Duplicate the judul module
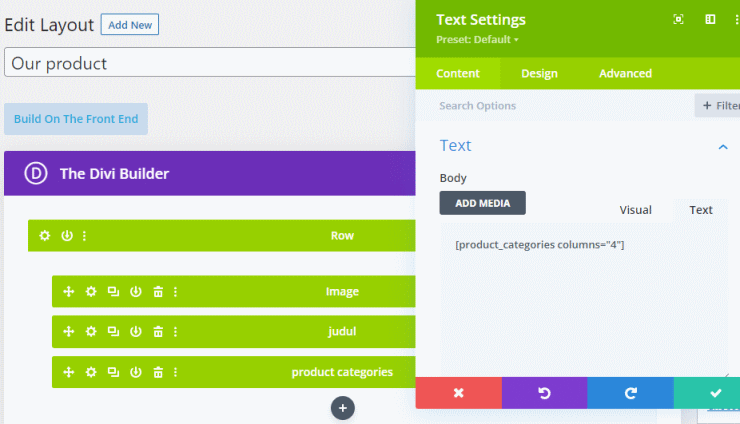 113,332
